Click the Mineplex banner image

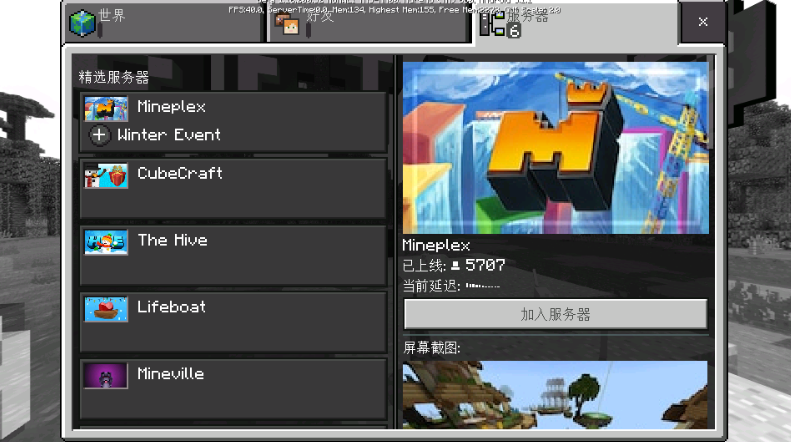point(555,147)
